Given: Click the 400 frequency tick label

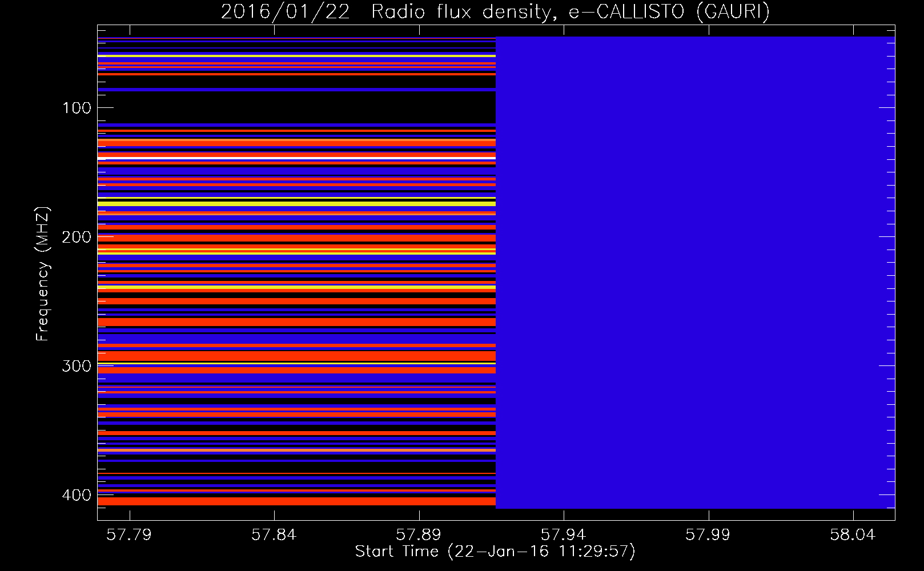Looking at the screenshot, I should [x=77, y=495].
